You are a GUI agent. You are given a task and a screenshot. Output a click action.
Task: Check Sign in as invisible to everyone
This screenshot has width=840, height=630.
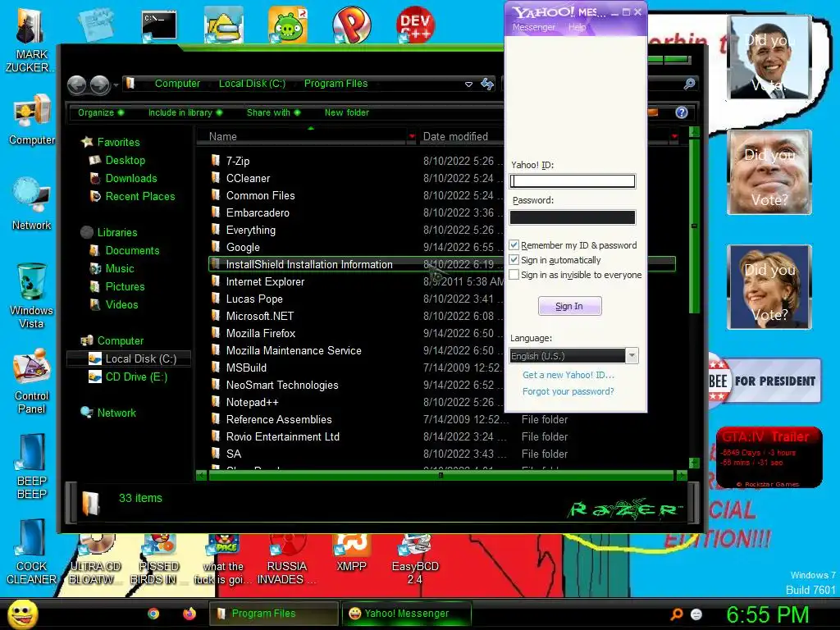(x=514, y=274)
